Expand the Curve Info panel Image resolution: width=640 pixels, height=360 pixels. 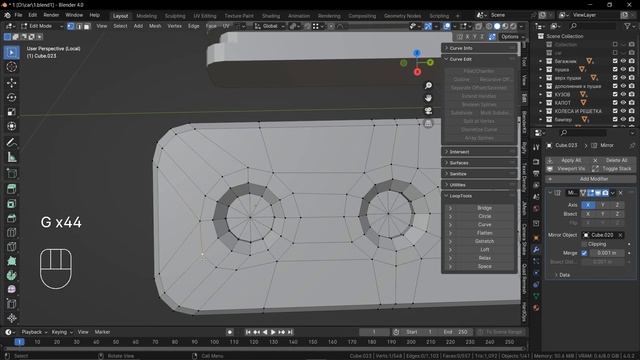click(x=480, y=48)
